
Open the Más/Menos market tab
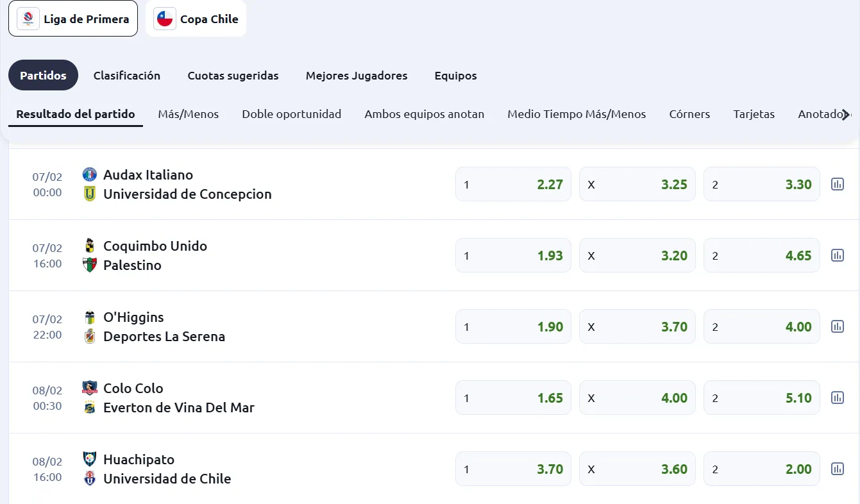pos(188,113)
